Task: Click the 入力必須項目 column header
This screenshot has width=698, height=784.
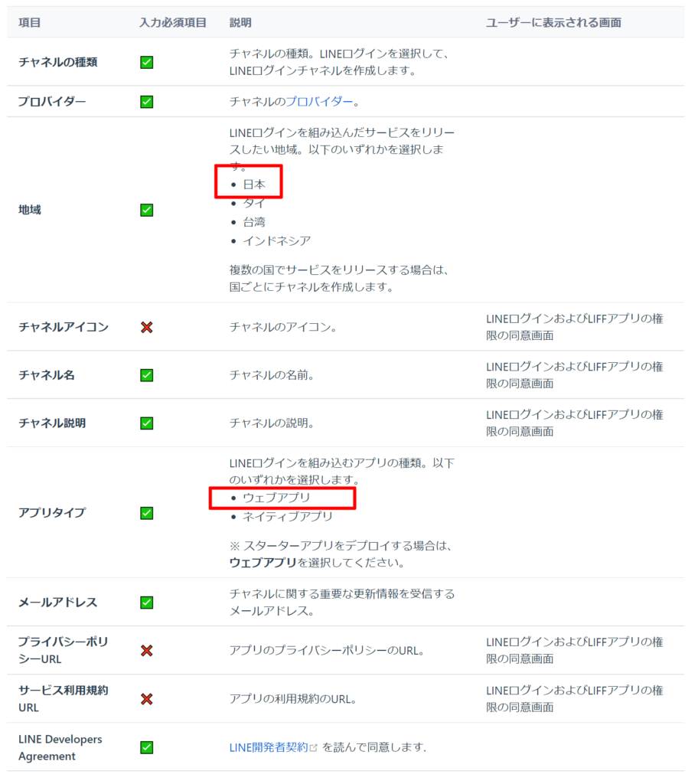Action: pos(173,23)
